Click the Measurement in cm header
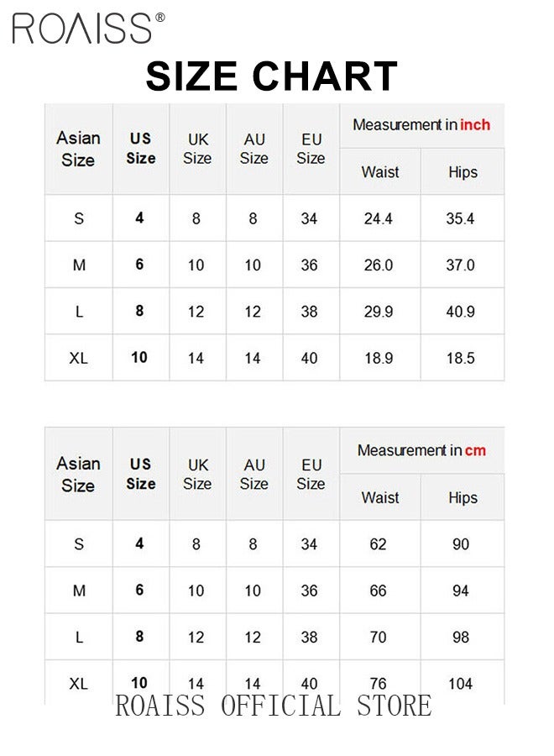This screenshot has height=756, width=554. (421, 450)
